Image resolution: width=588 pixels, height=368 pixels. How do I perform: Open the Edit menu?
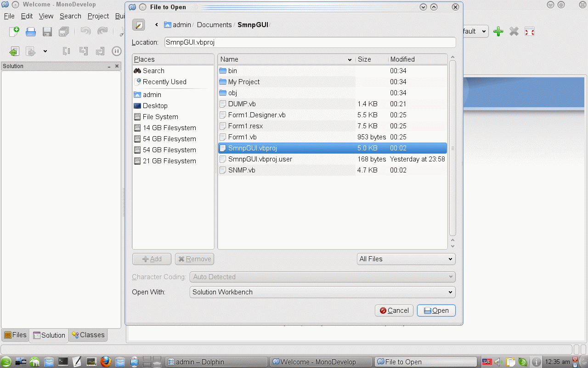coord(27,16)
